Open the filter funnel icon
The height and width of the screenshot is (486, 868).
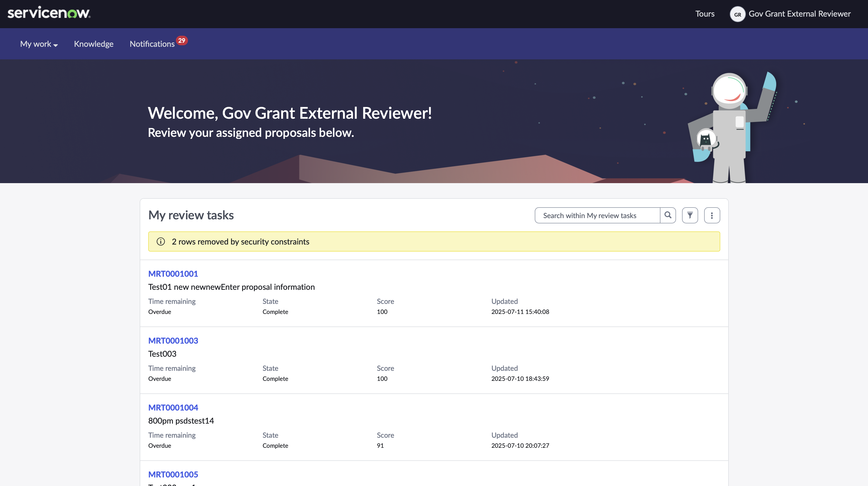[x=690, y=215]
